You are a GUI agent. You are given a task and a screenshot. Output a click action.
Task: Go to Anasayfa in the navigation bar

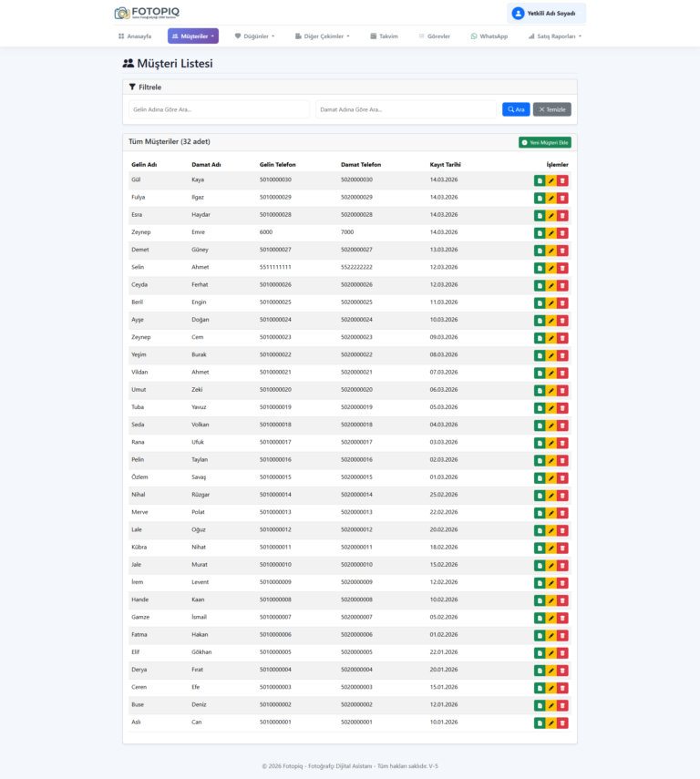pos(135,36)
